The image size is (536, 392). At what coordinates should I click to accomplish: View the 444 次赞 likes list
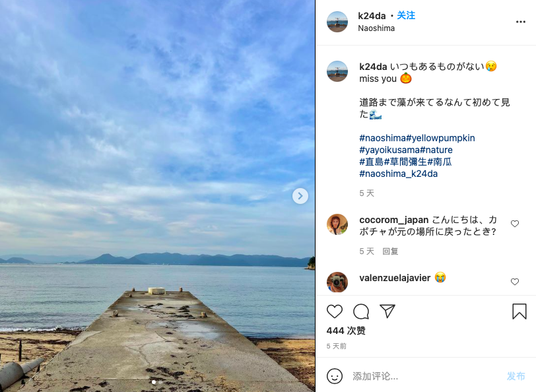click(346, 331)
